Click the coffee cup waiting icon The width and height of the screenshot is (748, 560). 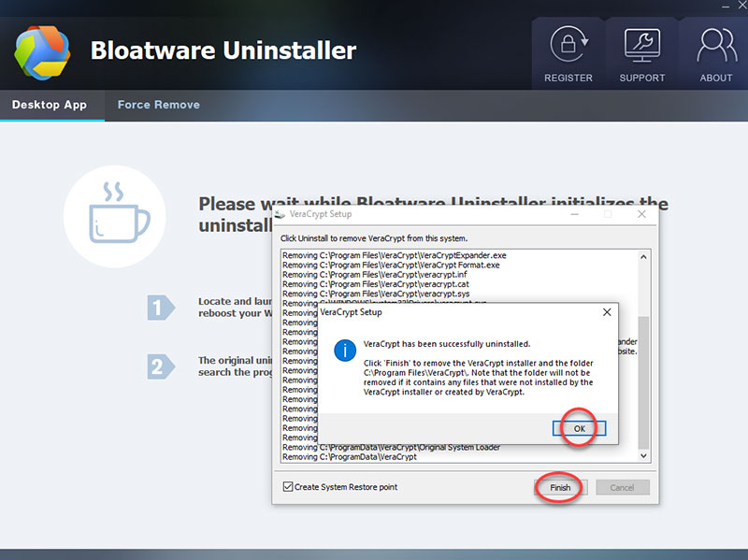pos(115,216)
